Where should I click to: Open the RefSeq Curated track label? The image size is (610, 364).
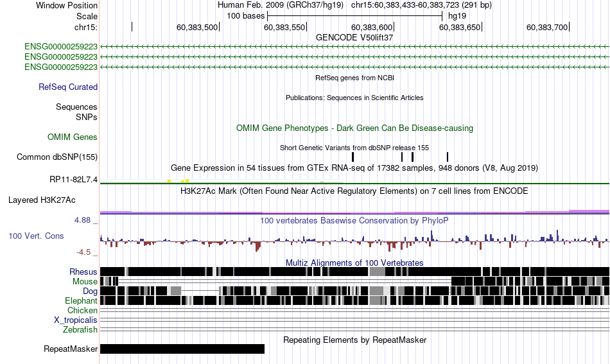[68, 87]
